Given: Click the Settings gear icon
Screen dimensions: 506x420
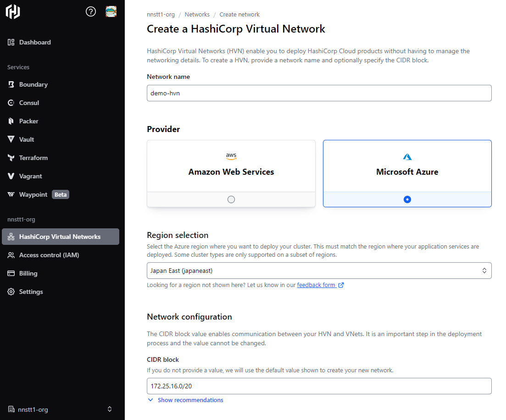Looking at the screenshot, I should (x=11, y=292).
